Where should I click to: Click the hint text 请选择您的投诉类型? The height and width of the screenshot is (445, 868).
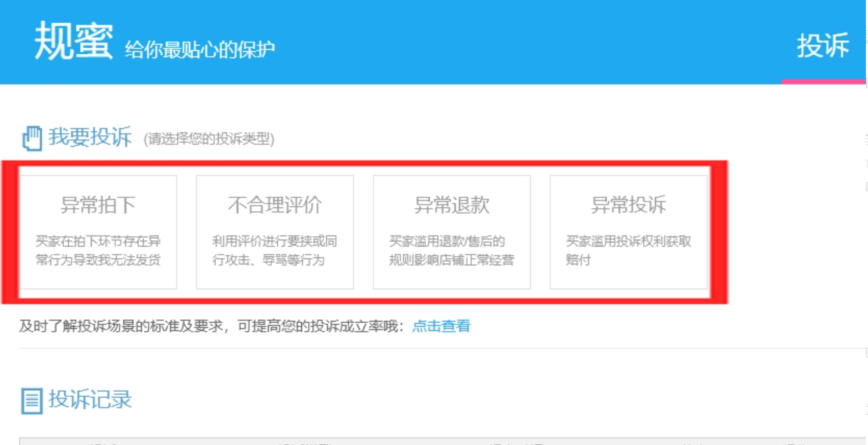[x=209, y=140]
